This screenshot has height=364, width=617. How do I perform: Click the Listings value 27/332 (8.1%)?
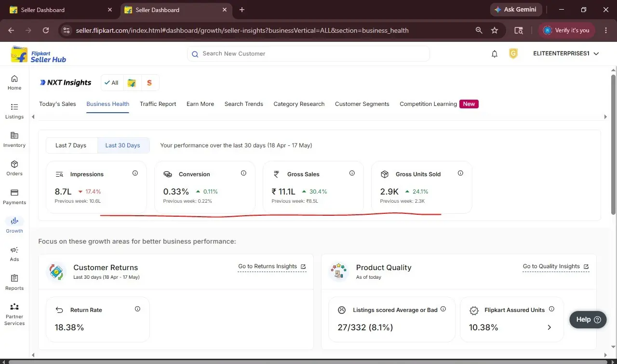tap(365, 327)
